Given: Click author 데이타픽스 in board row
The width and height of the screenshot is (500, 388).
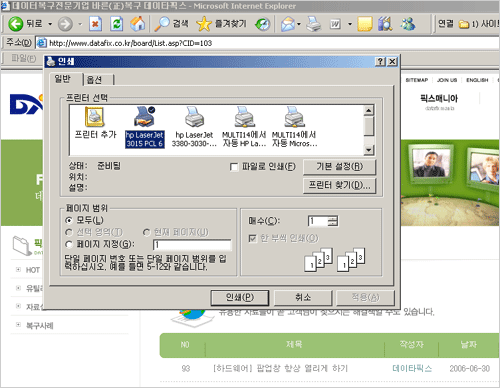Looking at the screenshot, I should [x=412, y=369].
